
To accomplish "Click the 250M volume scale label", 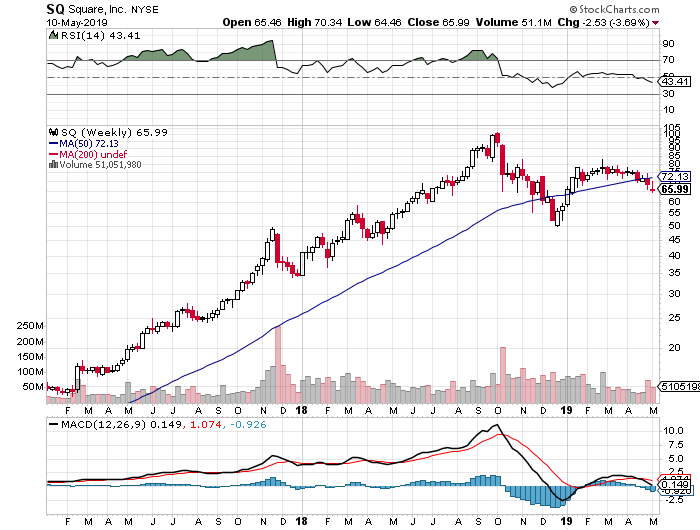I will (30, 326).
